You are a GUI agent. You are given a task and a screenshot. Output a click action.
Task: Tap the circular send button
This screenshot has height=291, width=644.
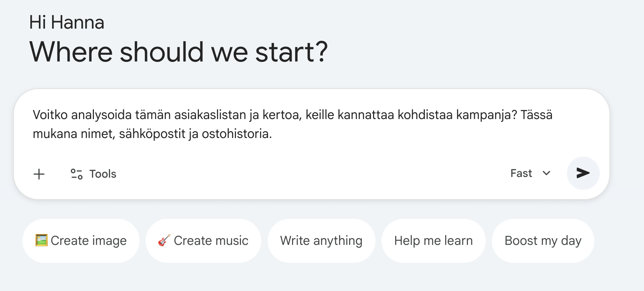(583, 173)
